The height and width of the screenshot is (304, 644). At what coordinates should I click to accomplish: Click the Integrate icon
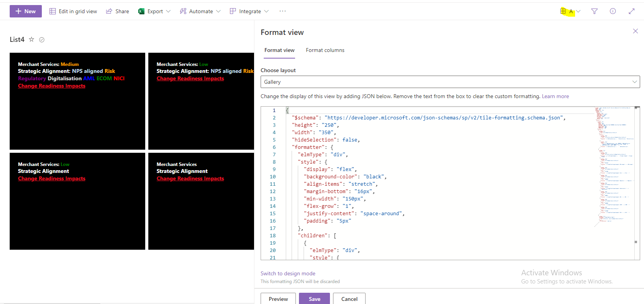pos(233,11)
